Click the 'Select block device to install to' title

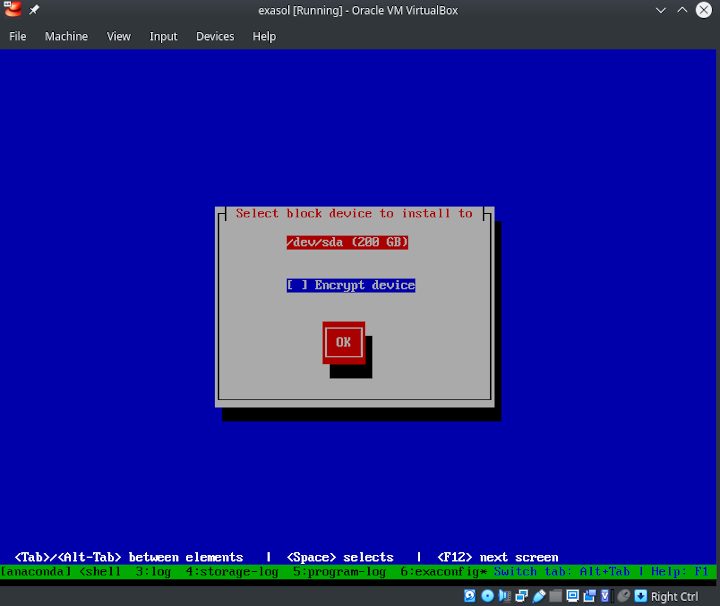354,213
